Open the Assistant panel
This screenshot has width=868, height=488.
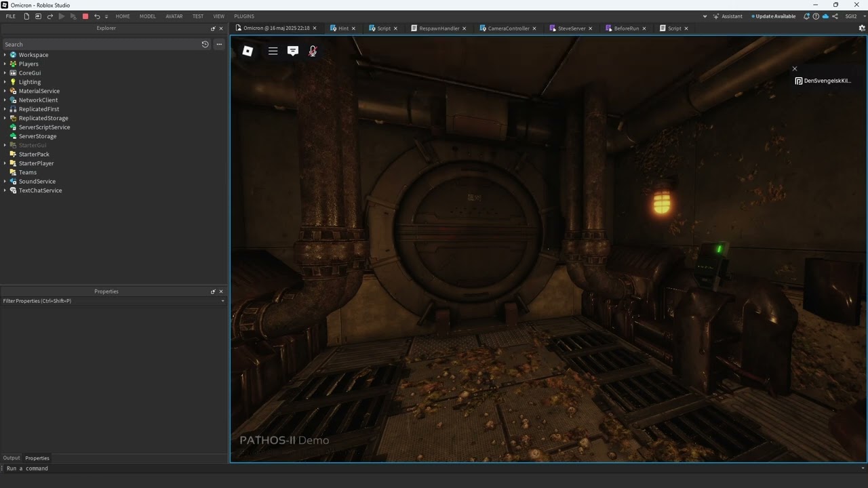(728, 16)
